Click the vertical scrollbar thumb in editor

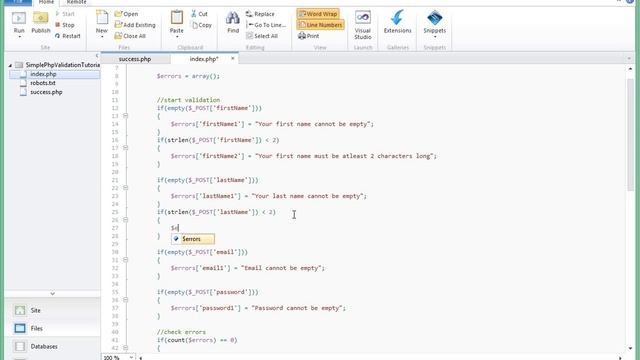pyautogui.click(x=630, y=135)
